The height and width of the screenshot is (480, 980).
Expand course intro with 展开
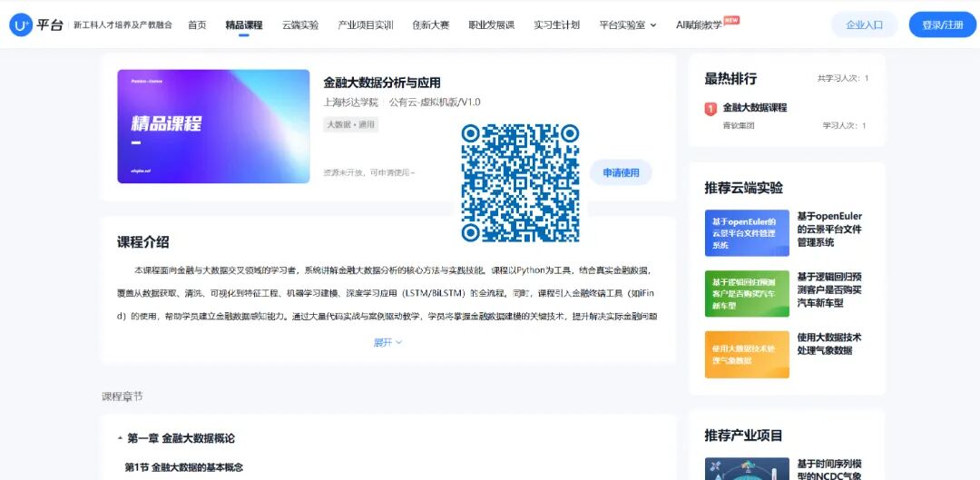[387, 342]
